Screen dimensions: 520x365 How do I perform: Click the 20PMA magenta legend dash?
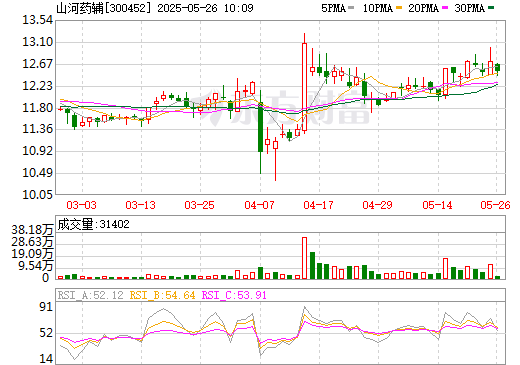click(x=445, y=8)
